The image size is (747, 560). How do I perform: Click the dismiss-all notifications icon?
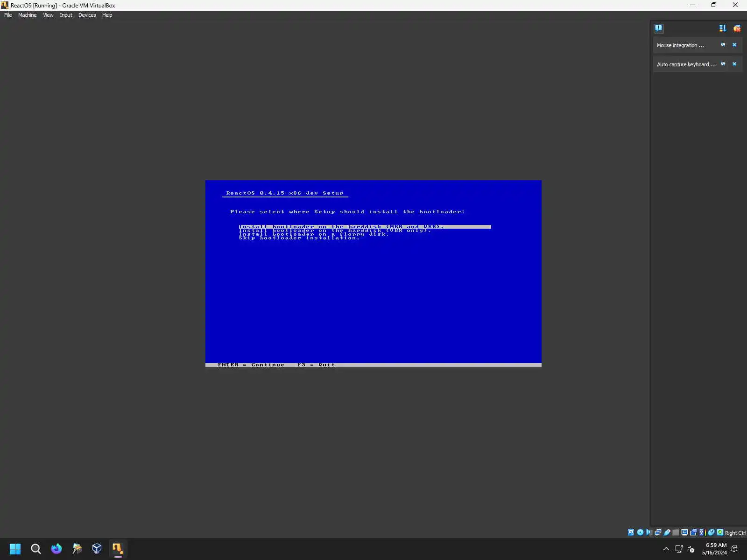click(x=737, y=28)
